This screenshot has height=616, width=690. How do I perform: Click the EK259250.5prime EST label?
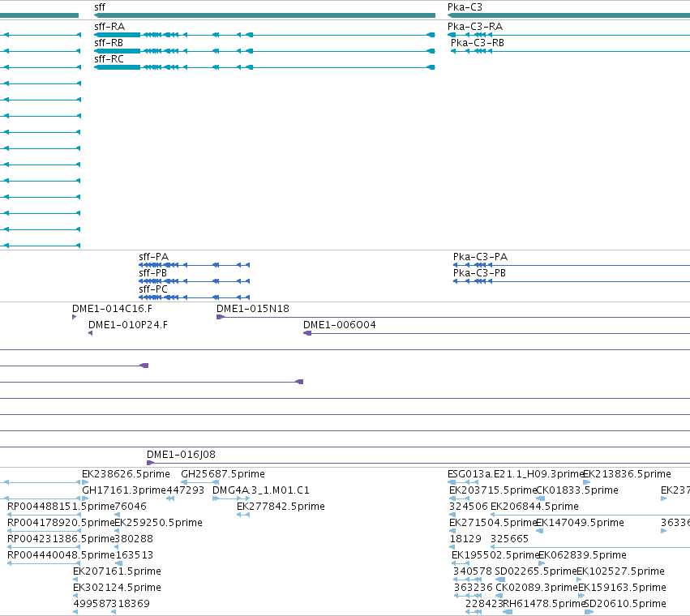pyautogui.click(x=158, y=523)
